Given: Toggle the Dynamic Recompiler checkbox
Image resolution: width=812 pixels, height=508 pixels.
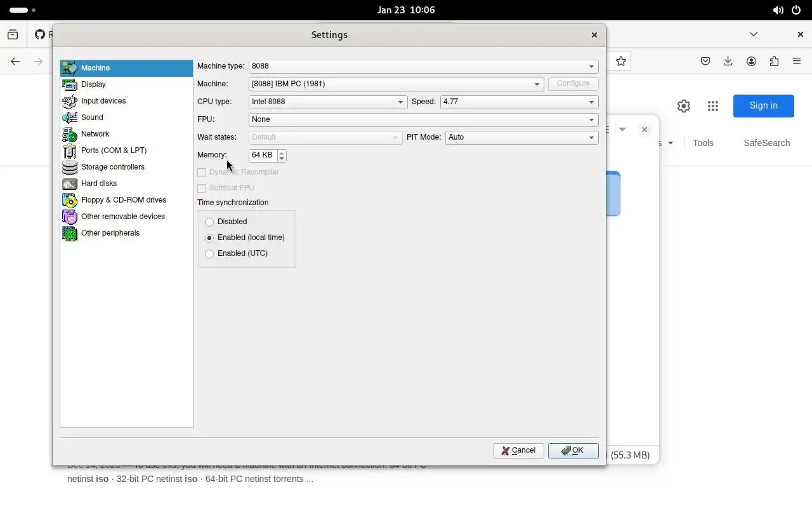Looking at the screenshot, I should [202, 173].
